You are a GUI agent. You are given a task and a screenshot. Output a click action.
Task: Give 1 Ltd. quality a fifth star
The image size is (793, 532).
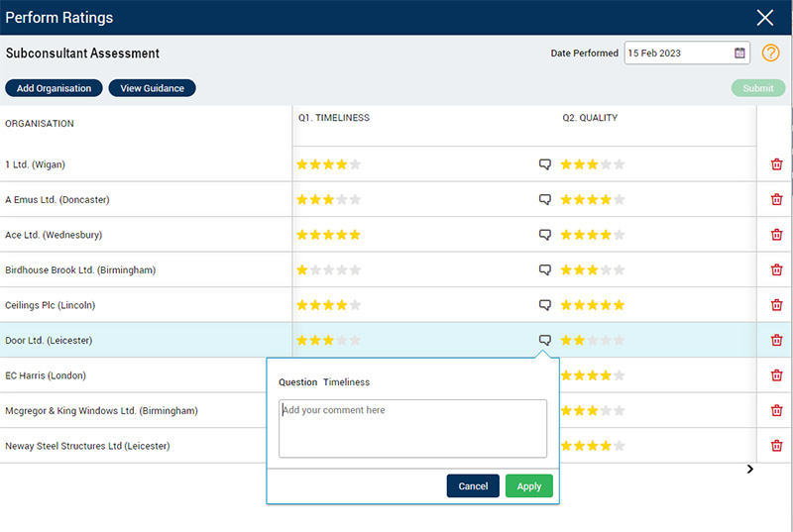(x=619, y=164)
